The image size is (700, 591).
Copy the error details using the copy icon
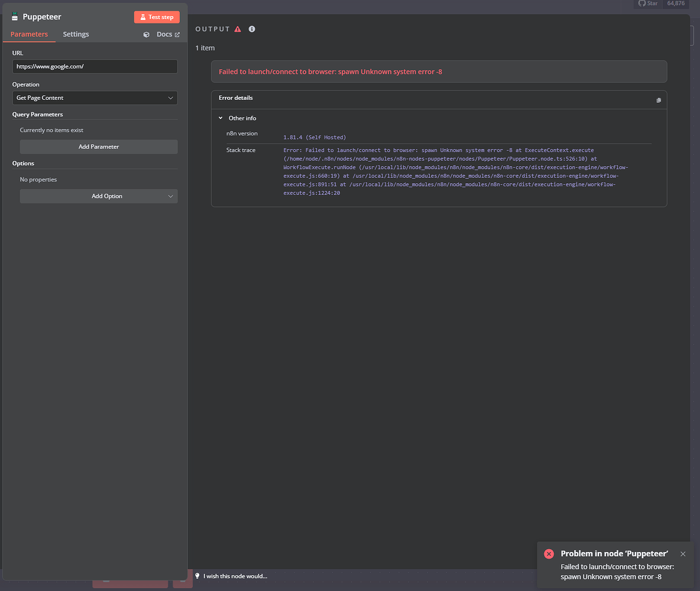click(658, 99)
